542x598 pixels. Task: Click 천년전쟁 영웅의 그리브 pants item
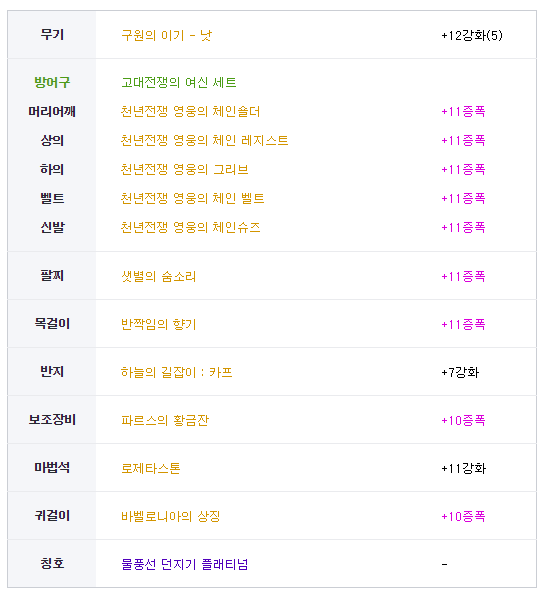pos(184,169)
